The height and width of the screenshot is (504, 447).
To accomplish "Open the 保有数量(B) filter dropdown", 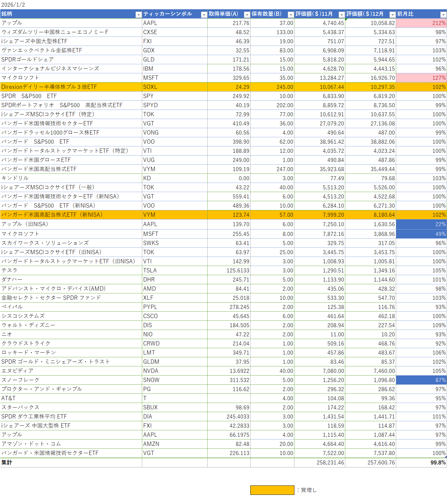I will pyautogui.click(x=291, y=15).
